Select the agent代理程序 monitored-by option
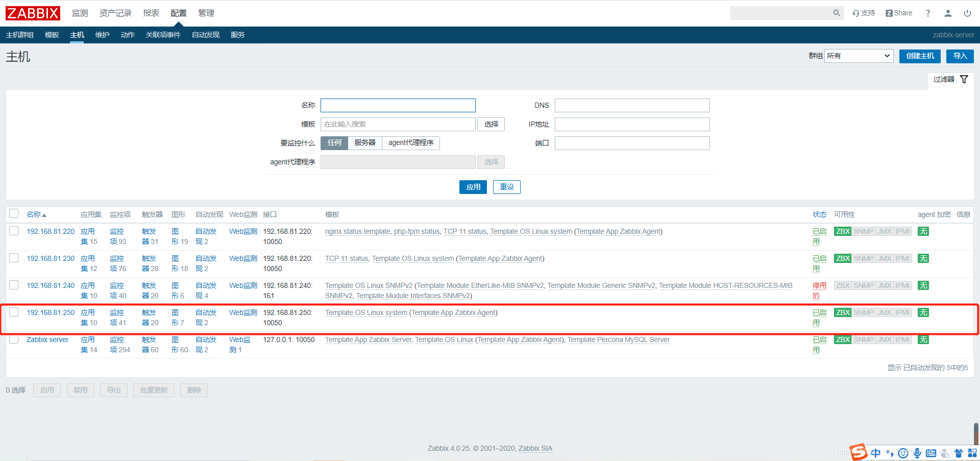Screen dimensions: 980x461 click(411, 143)
